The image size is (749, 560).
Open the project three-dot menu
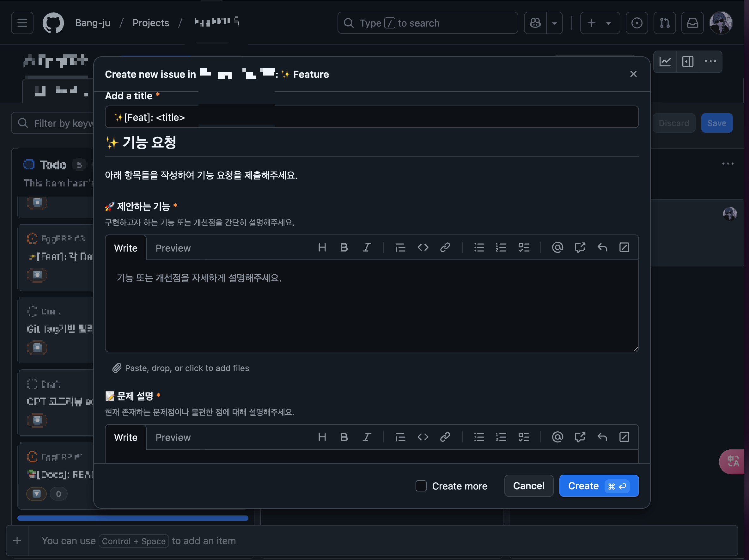click(x=710, y=61)
